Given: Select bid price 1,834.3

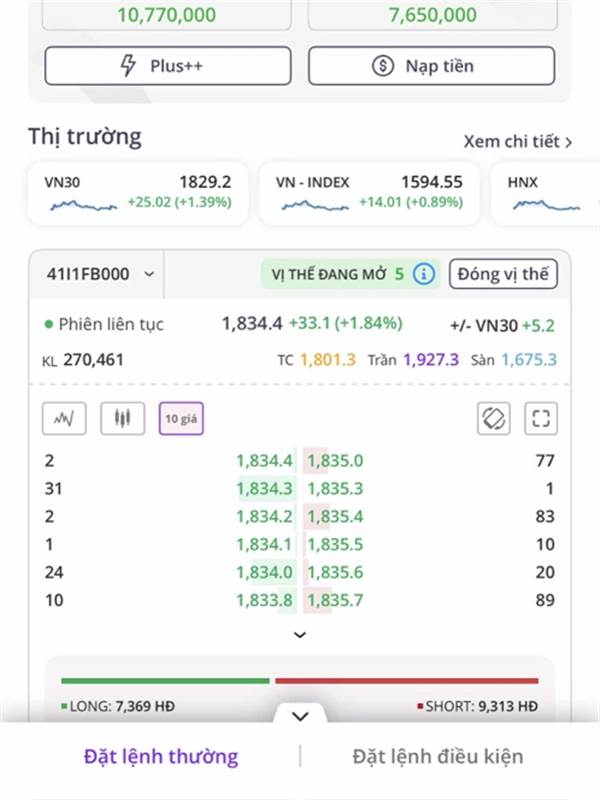Looking at the screenshot, I should pos(264,489).
